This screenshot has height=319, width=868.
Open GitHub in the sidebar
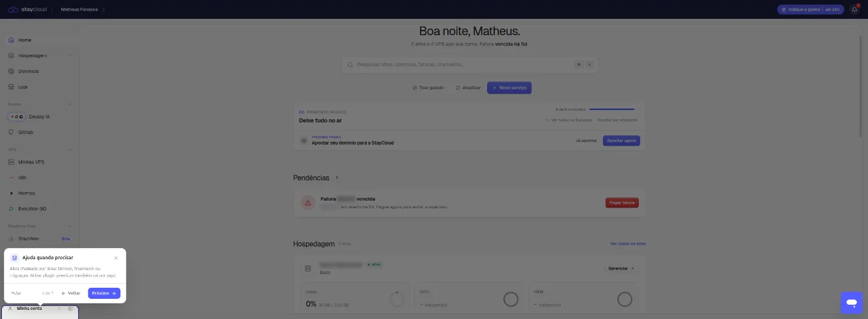(x=40, y=132)
